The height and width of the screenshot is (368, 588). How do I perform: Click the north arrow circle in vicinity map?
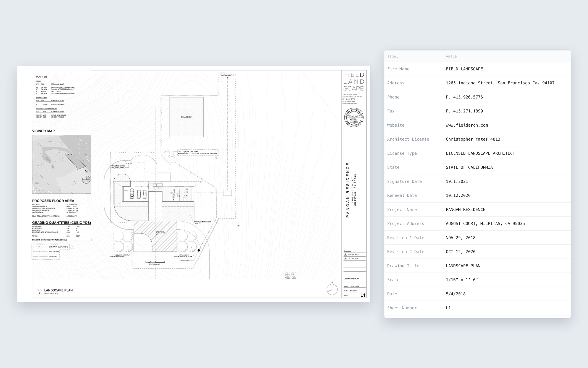point(86,180)
